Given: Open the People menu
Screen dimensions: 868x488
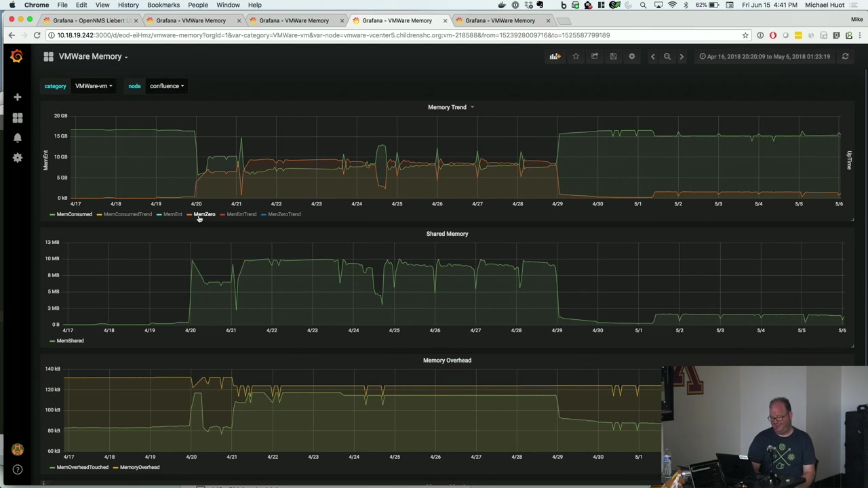Looking at the screenshot, I should [x=198, y=5].
